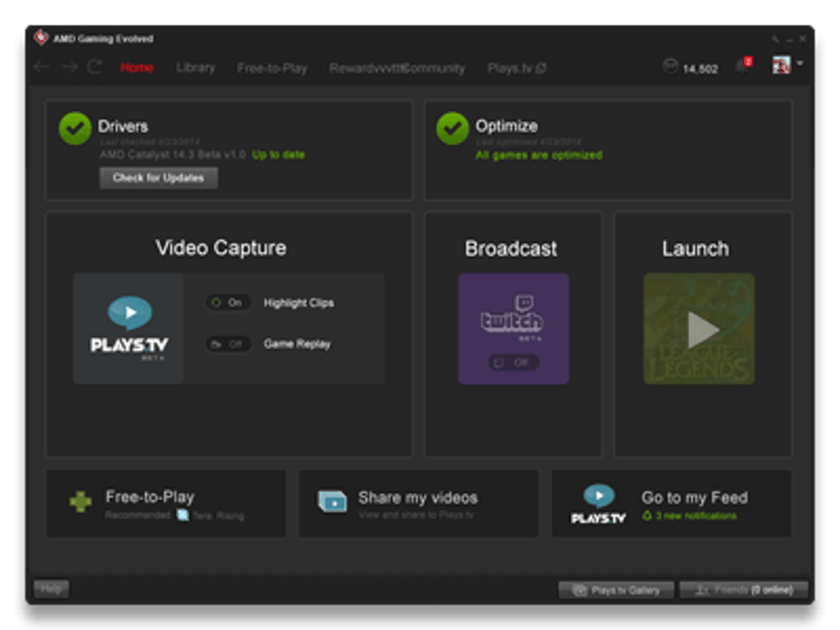Open the Friends online list button
840x630 pixels.
pos(744,590)
